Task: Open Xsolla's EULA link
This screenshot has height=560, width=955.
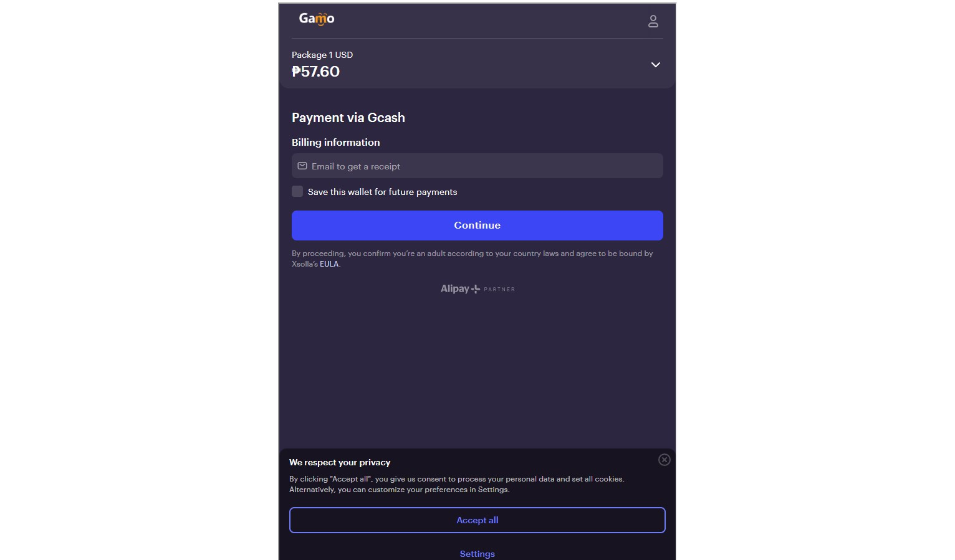Action: 329,264
